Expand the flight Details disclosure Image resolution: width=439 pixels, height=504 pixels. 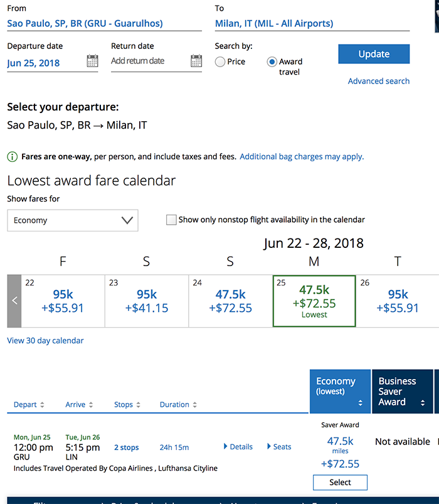coord(238,447)
